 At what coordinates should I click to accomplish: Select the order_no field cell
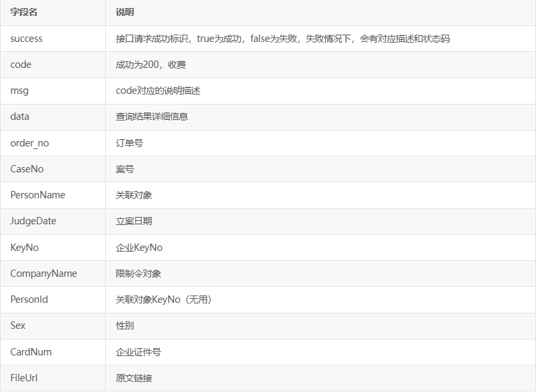[x=29, y=143]
